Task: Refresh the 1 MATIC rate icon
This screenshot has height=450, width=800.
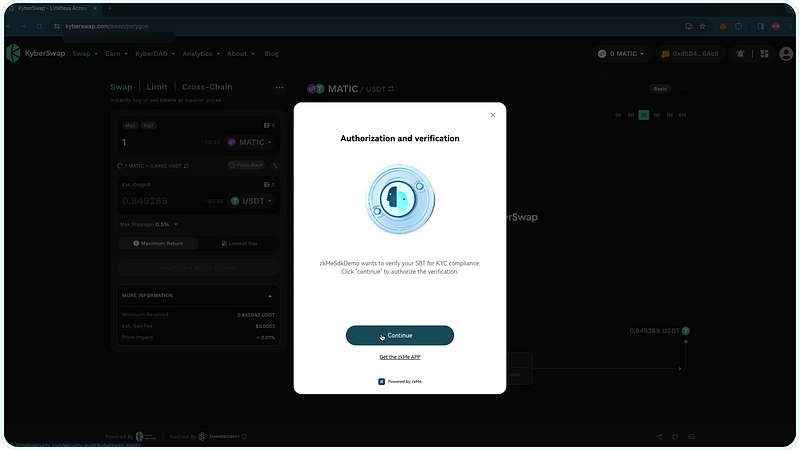Action: click(x=120, y=166)
